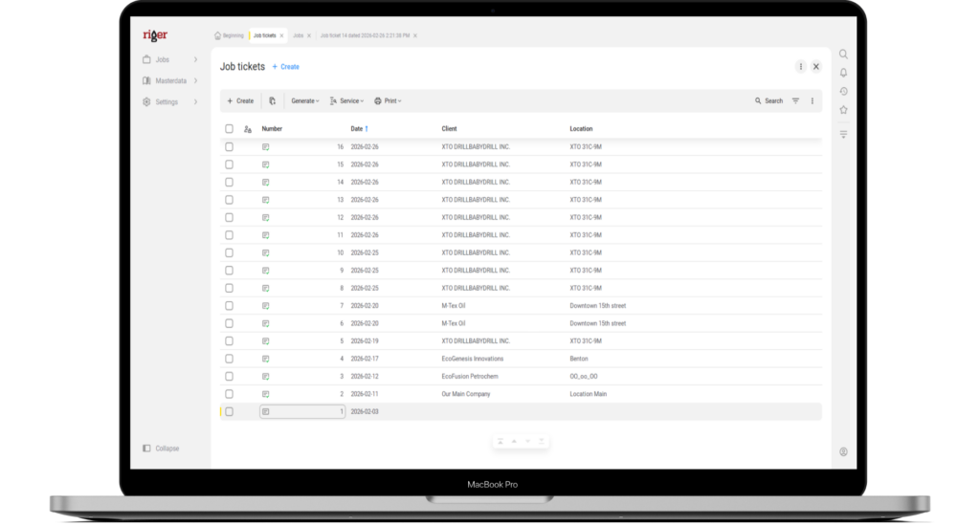The height and width of the screenshot is (525, 980).
Task: Click the Beginning home icon tab
Action: pos(229,35)
